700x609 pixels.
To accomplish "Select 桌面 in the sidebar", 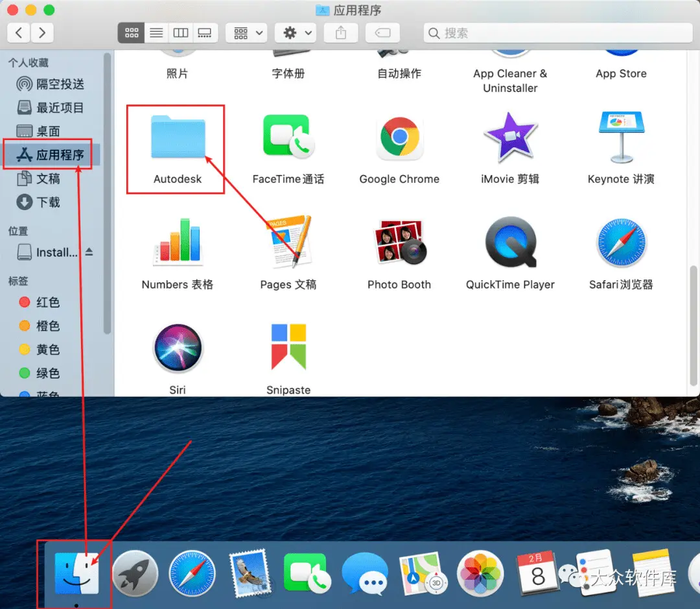I will [51, 132].
